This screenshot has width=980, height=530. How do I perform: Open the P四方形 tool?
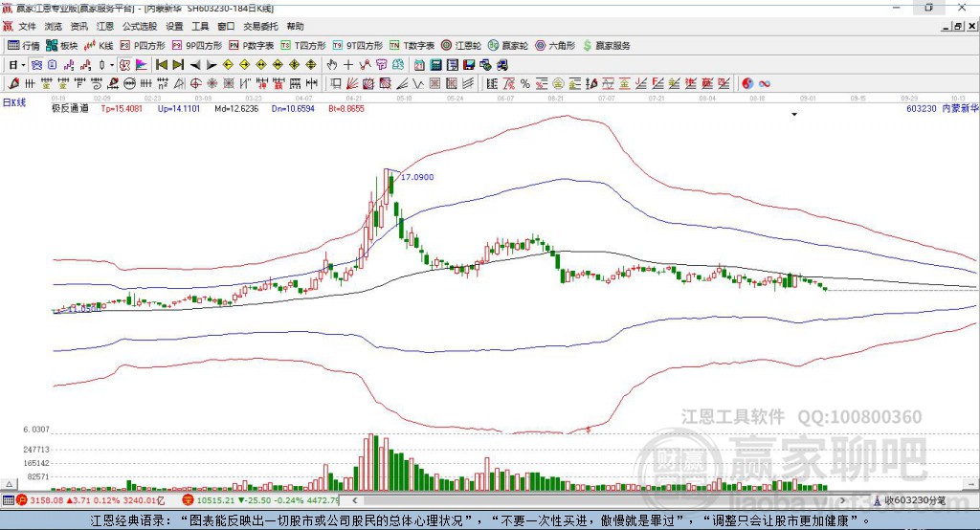tap(143, 46)
